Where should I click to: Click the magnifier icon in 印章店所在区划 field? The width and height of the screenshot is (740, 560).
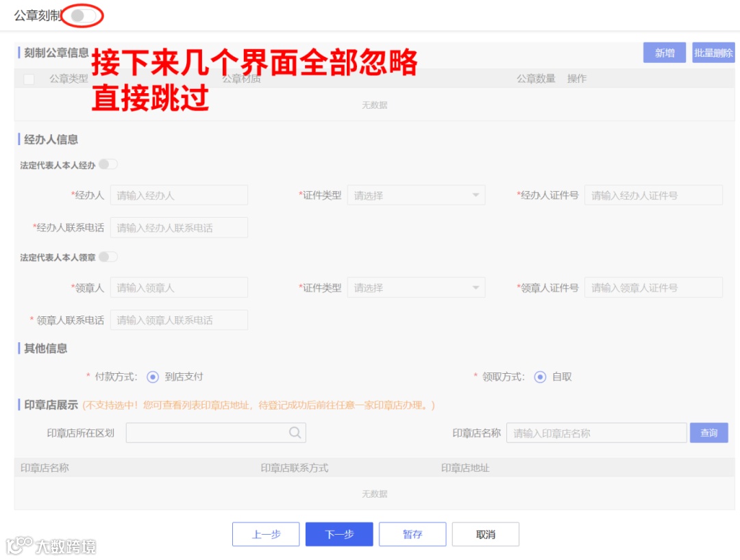[x=295, y=433]
